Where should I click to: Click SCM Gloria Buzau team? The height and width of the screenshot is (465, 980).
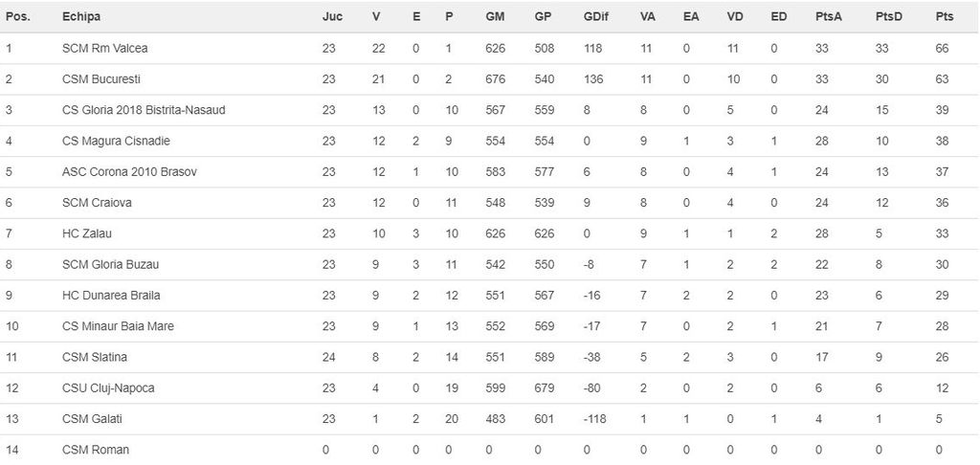(x=111, y=265)
